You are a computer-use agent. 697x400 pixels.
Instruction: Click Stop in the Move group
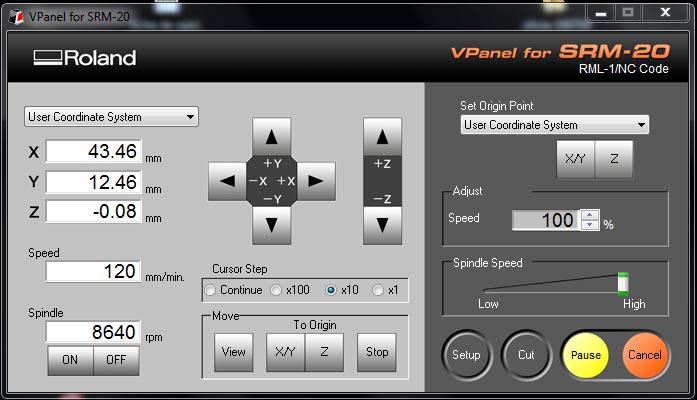[x=377, y=352]
